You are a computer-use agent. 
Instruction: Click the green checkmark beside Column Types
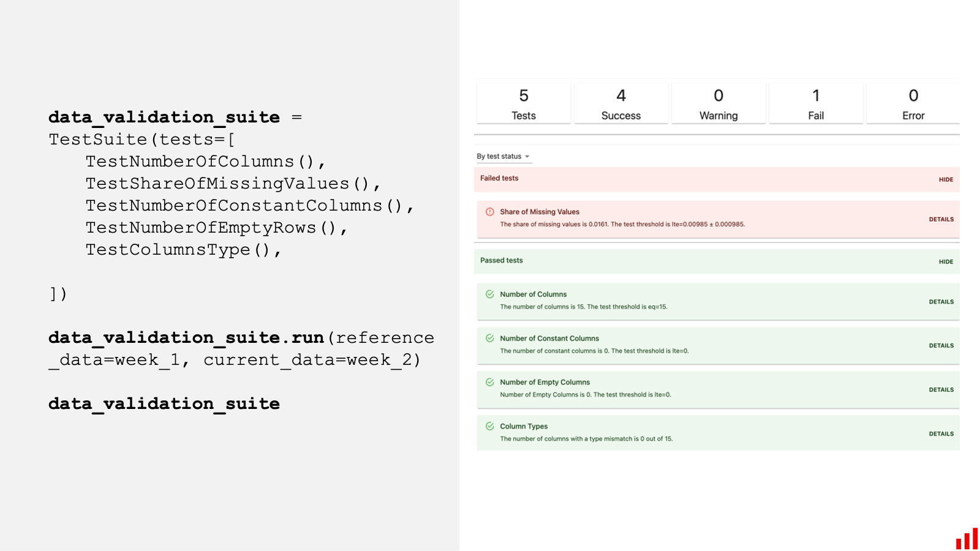[x=490, y=425]
